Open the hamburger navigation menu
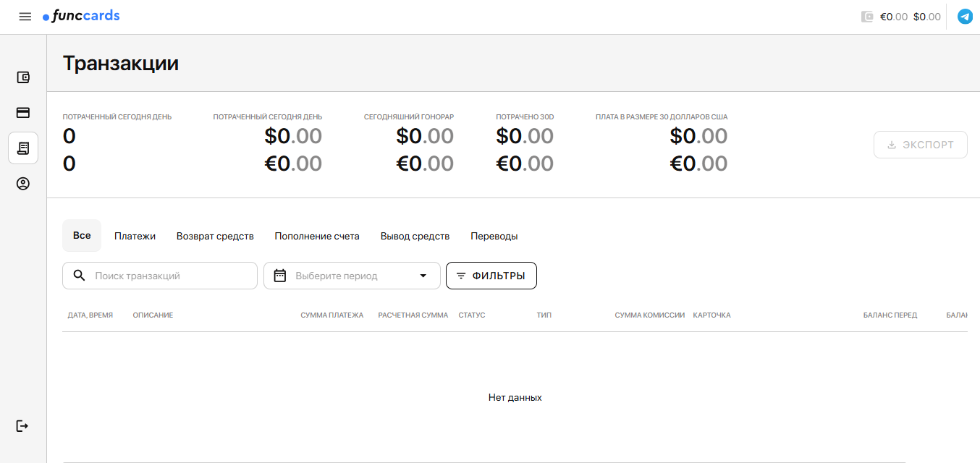The width and height of the screenshot is (980, 463). click(x=25, y=17)
